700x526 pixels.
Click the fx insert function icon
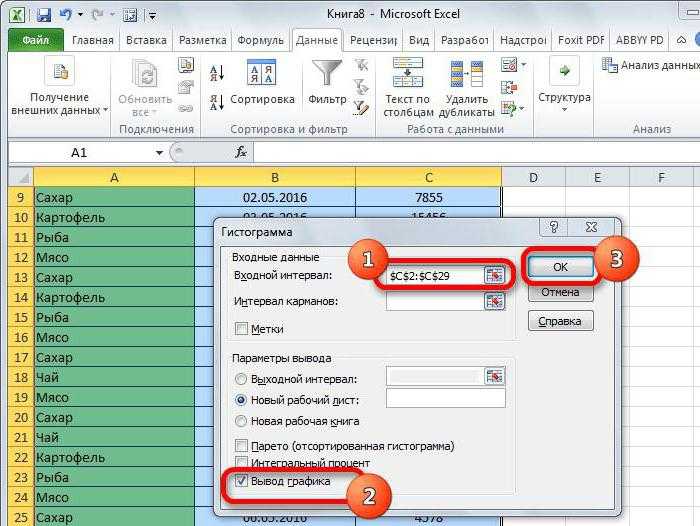[241, 152]
